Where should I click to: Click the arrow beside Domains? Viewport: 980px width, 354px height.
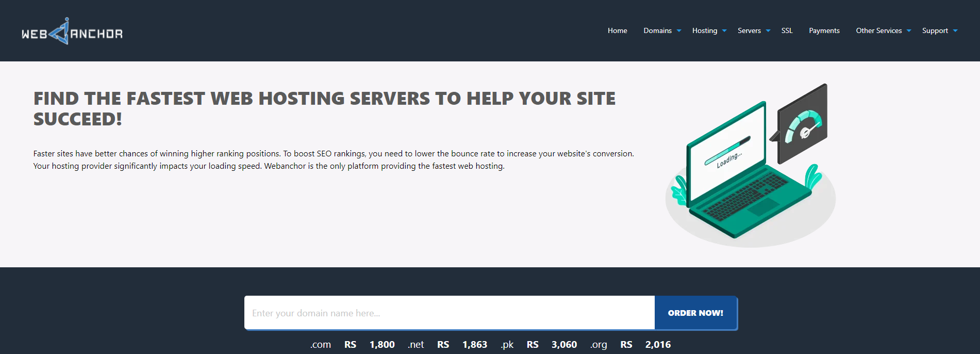(x=679, y=31)
